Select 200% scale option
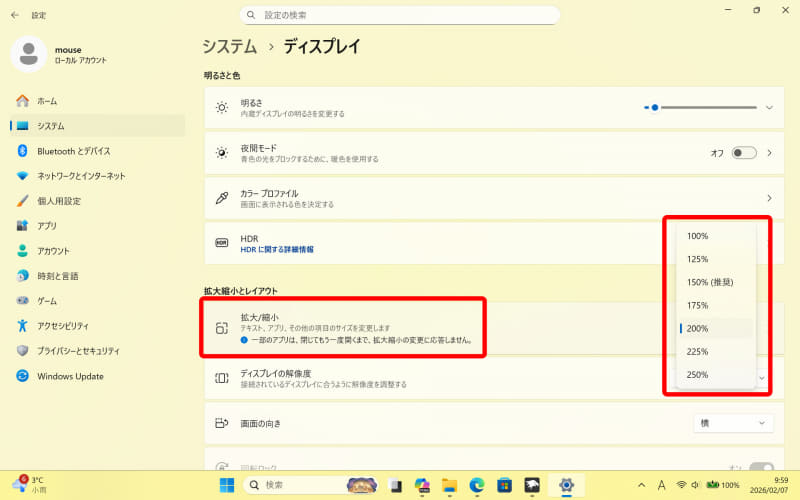The width and height of the screenshot is (800, 500). pos(715,329)
